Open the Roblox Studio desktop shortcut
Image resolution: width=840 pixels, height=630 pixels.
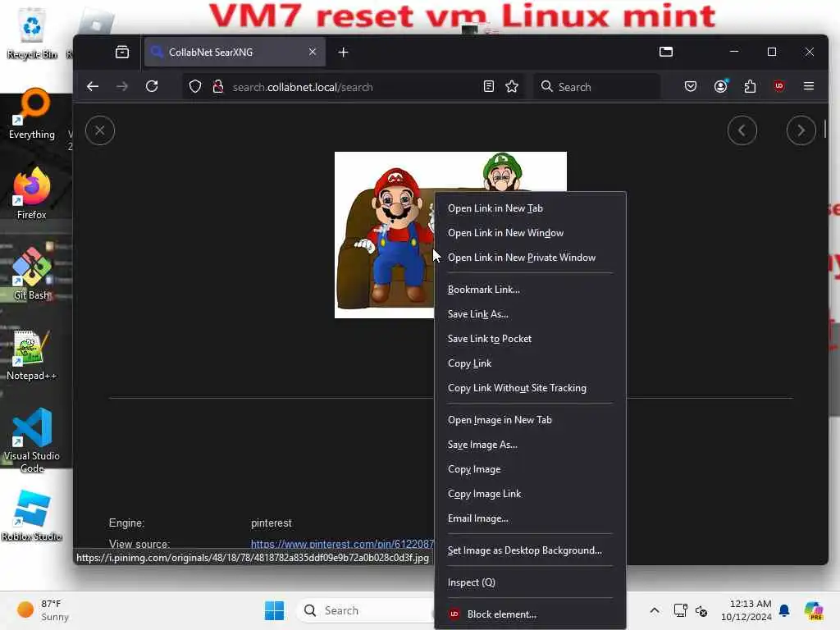click(32, 515)
